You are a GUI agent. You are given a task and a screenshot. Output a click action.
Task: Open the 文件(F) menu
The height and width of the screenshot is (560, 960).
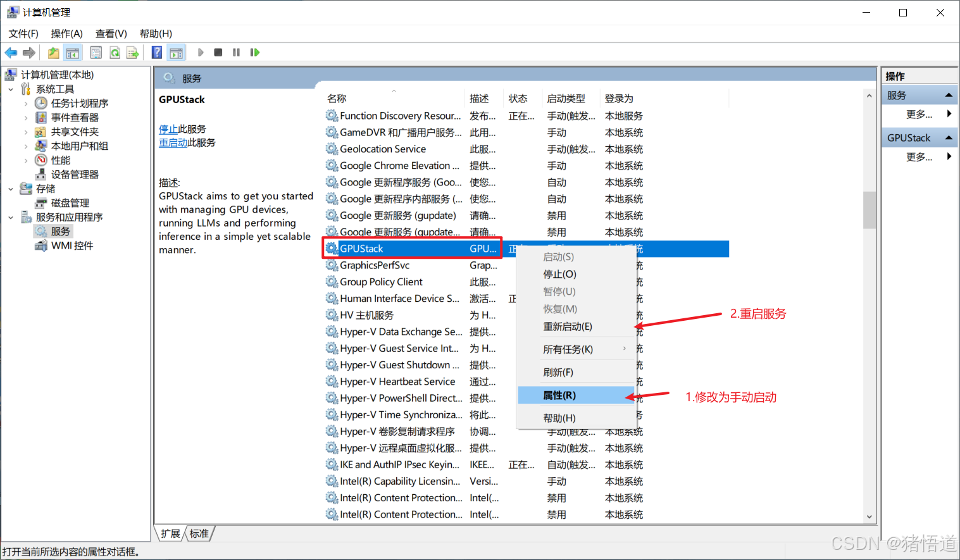[23, 34]
